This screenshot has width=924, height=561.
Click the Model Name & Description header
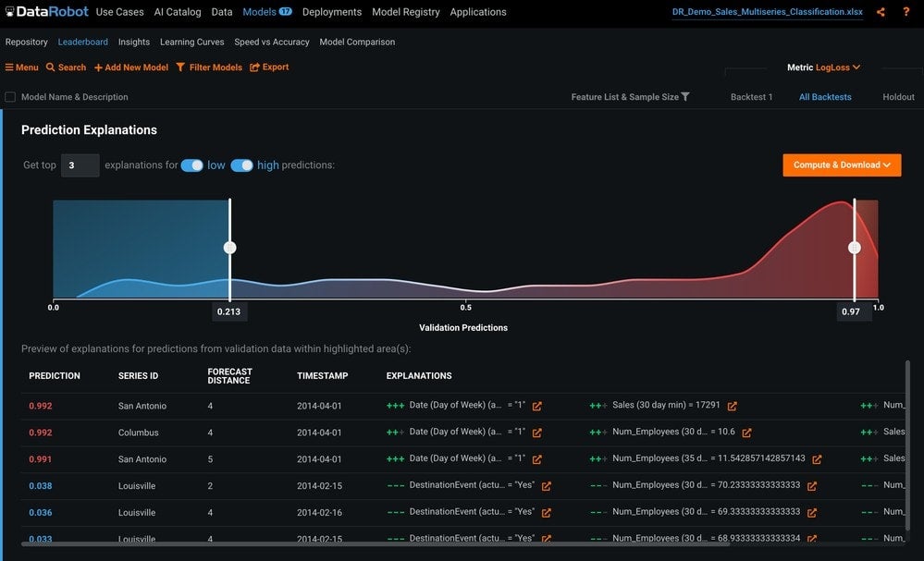(75, 96)
